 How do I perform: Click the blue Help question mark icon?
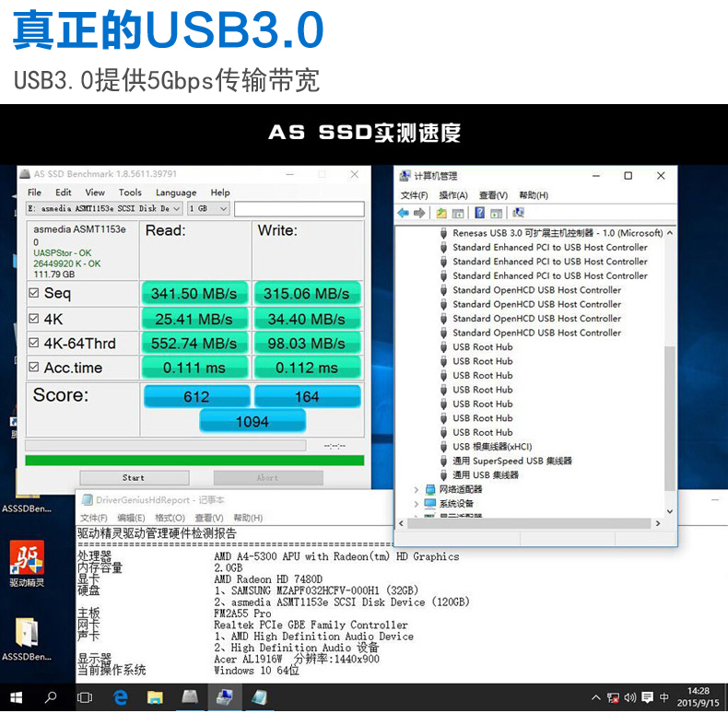tap(480, 213)
